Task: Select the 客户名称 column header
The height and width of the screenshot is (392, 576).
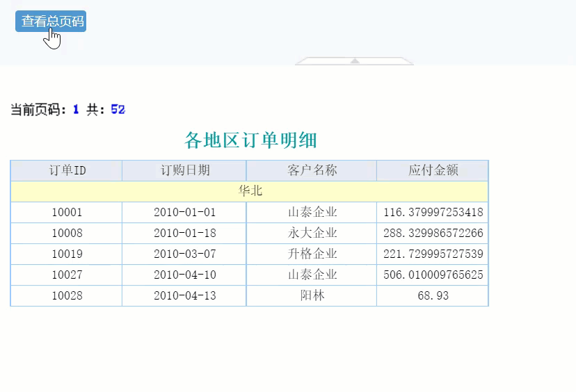Action: (312, 170)
